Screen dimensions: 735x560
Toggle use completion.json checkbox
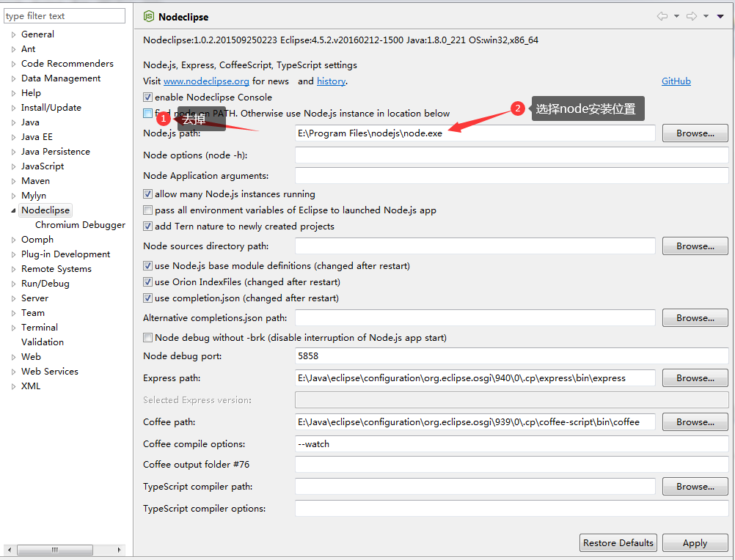tap(147, 298)
